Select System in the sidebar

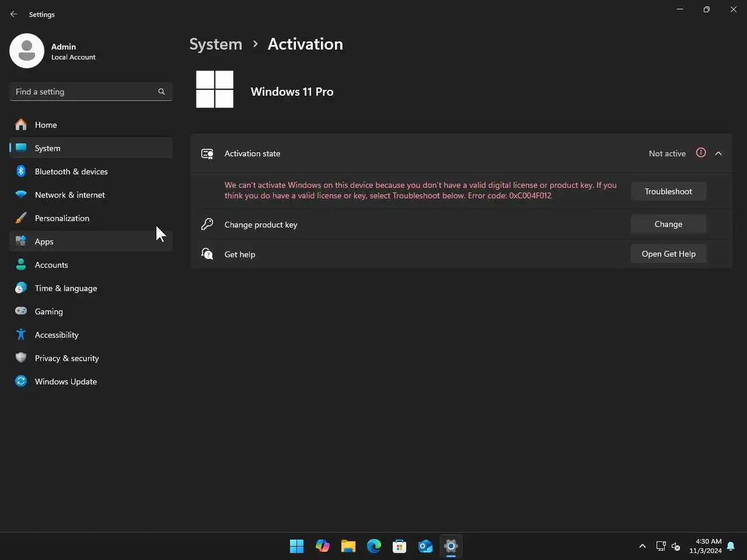click(x=91, y=148)
